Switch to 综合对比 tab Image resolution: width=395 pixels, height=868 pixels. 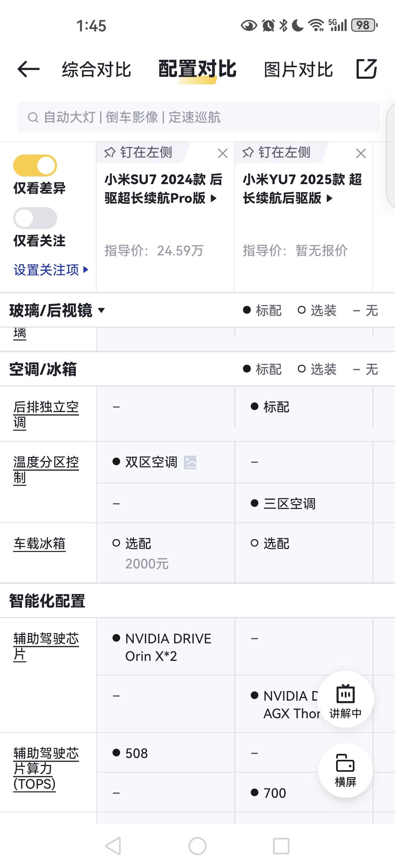(x=96, y=69)
